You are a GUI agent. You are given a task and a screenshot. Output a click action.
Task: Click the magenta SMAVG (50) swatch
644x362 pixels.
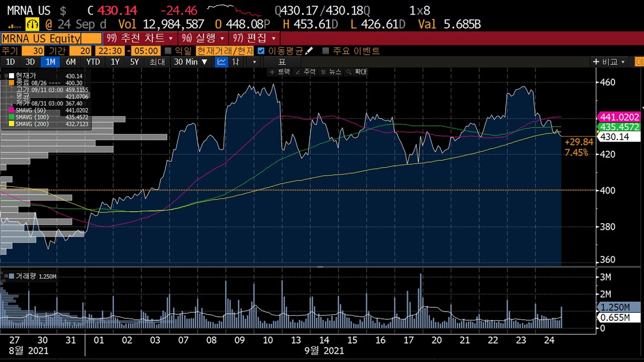click(x=12, y=110)
